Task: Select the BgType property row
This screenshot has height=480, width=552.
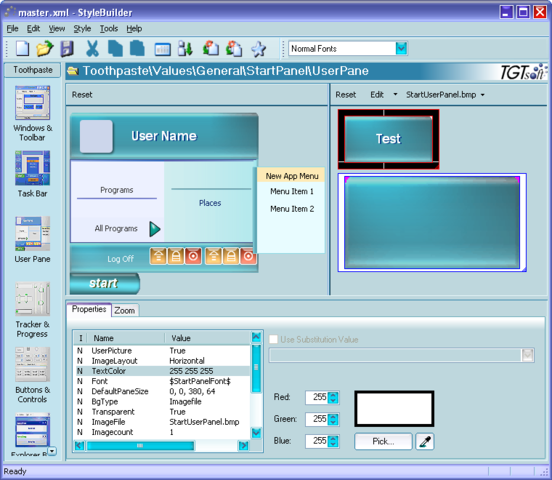Action: click(163, 401)
